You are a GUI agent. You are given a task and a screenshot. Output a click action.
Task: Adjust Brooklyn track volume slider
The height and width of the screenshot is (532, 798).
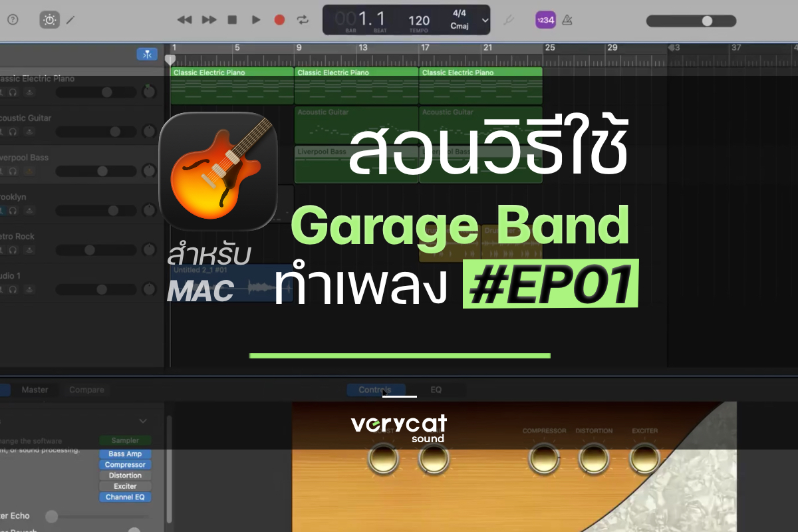pyautogui.click(x=96, y=211)
